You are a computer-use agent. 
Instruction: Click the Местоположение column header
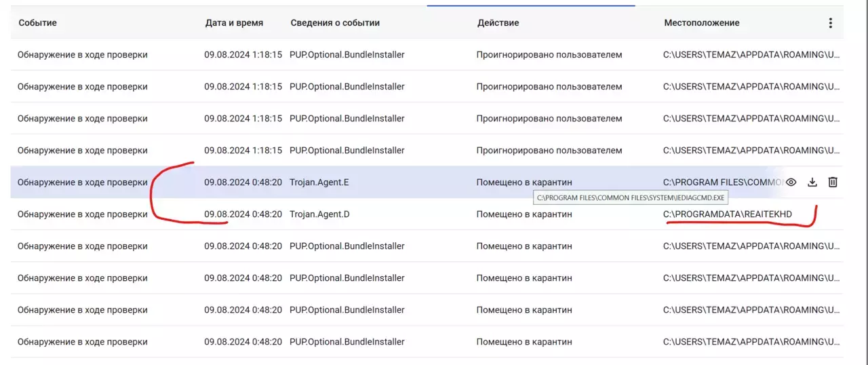(x=702, y=23)
